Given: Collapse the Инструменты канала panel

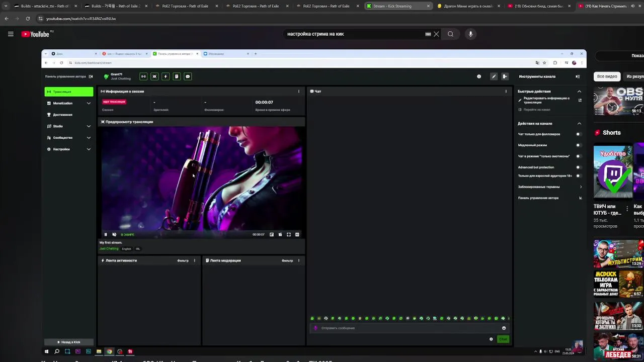Looking at the screenshot, I should click(x=578, y=76).
